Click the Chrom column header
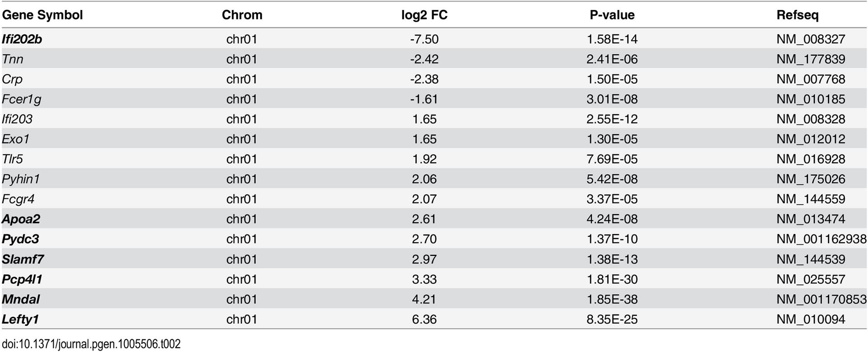The image size is (868, 352). tap(242, 15)
